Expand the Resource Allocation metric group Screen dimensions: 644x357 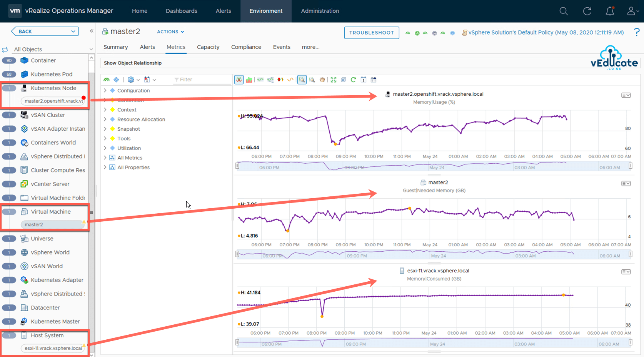105,119
